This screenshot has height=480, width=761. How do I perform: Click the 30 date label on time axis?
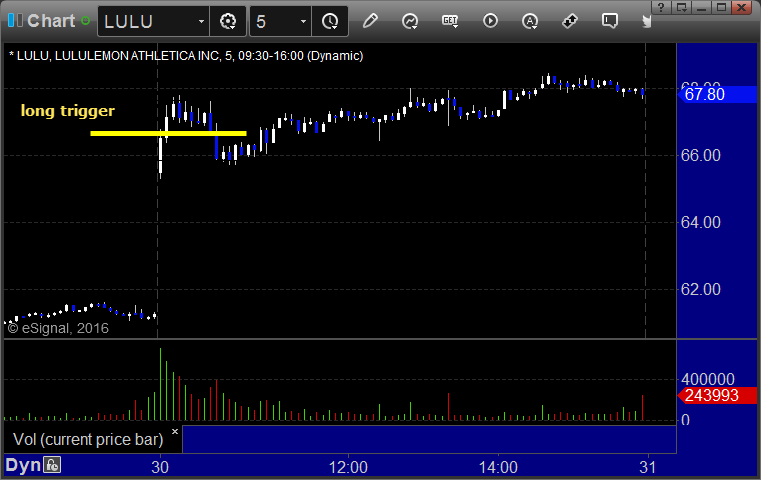[160, 467]
